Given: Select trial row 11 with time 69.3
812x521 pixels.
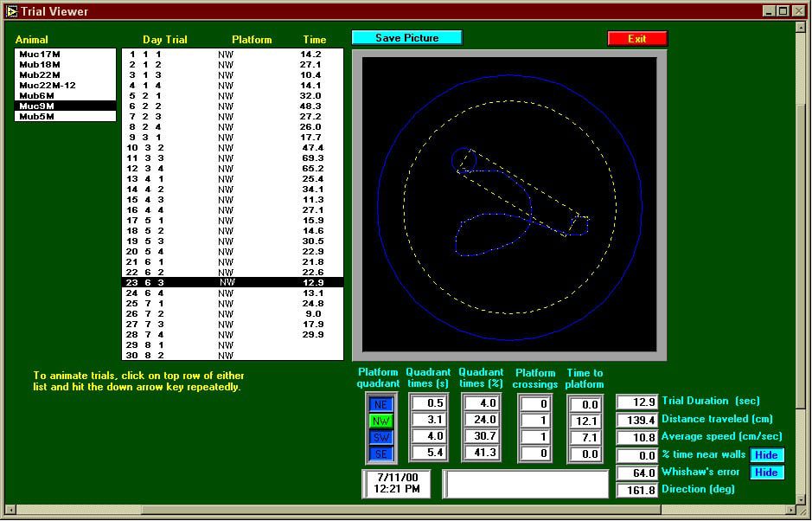Looking at the screenshot, I should click(232, 158).
